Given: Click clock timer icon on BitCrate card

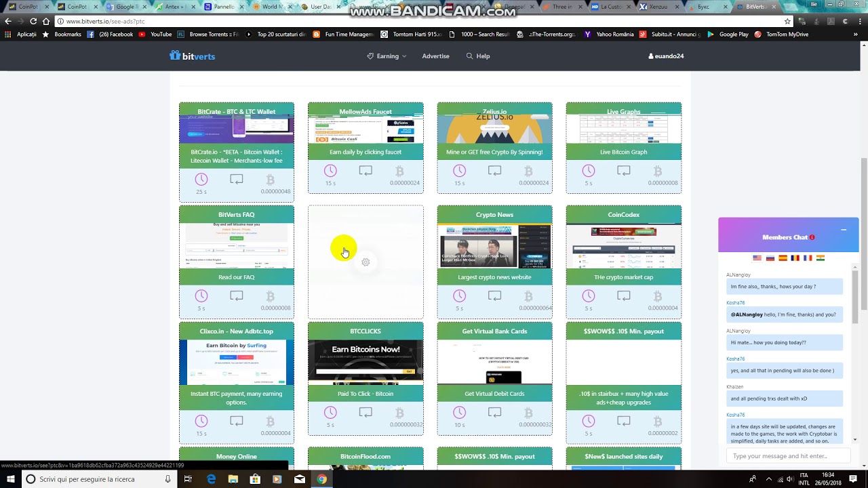Looking at the screenshot, I should click(201, 179).
